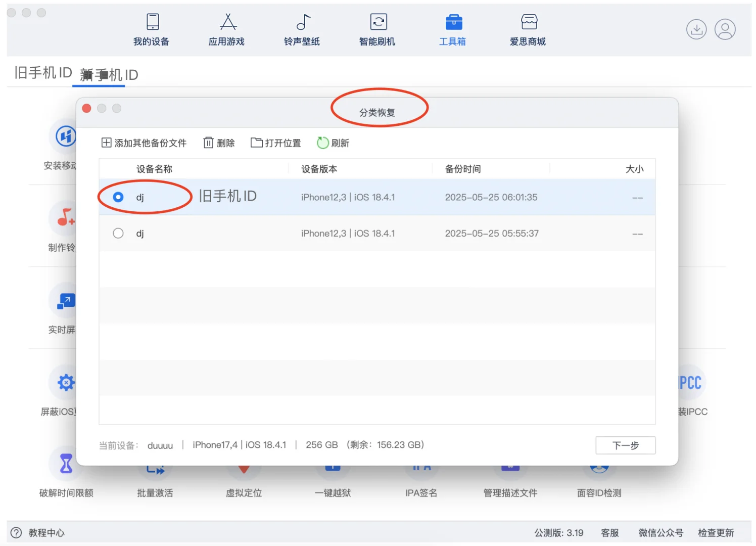Image resolution: width=756 pixels, height=546 pixels.
Task: Switch to the 新手机ID tab
Action: pyautogui.click(x=109, y=74)
